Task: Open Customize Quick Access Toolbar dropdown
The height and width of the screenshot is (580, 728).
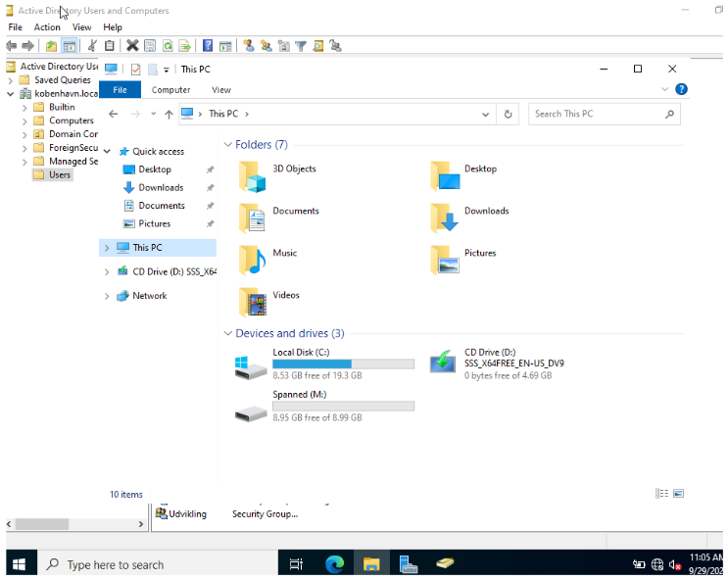Action: [x=167, y=71]
